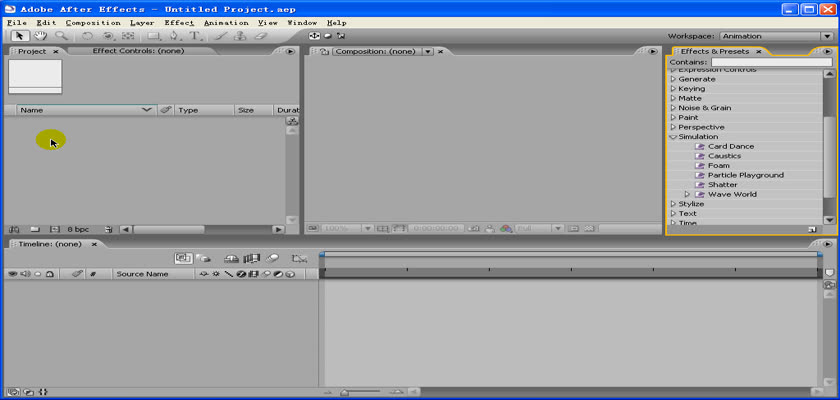Expand the Stylize effects category
Viewport: 840px width, 400px height.
point(673,204)
